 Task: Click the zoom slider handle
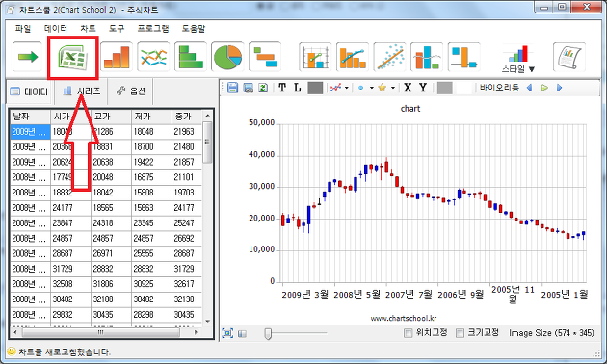tap(268, 333)
